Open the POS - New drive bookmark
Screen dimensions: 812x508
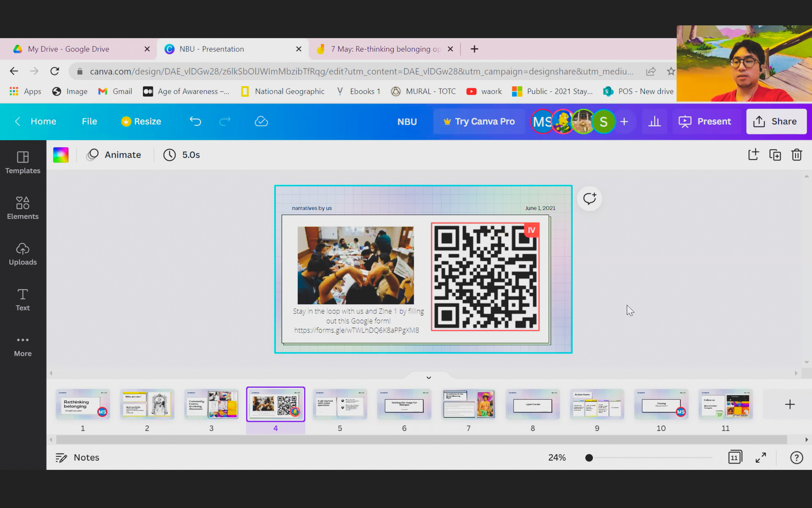(x=638, y=91)
